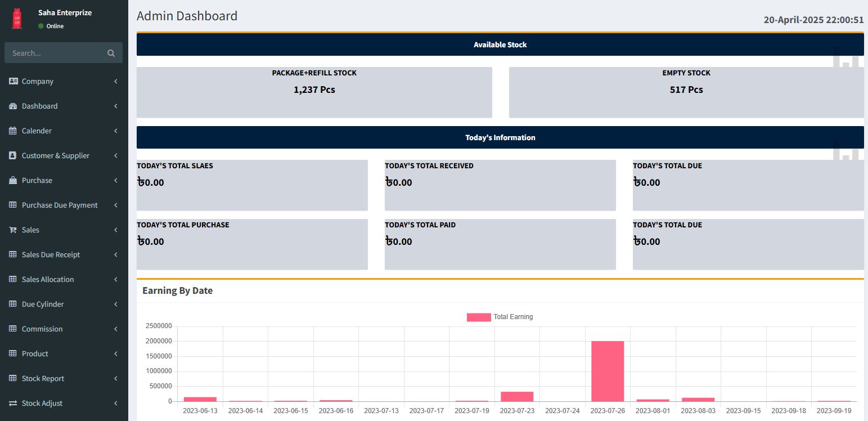This screenshot has height=421, width=868.
Task: Click the 2023-07-23 earning bar
Action: click(517, 396)
